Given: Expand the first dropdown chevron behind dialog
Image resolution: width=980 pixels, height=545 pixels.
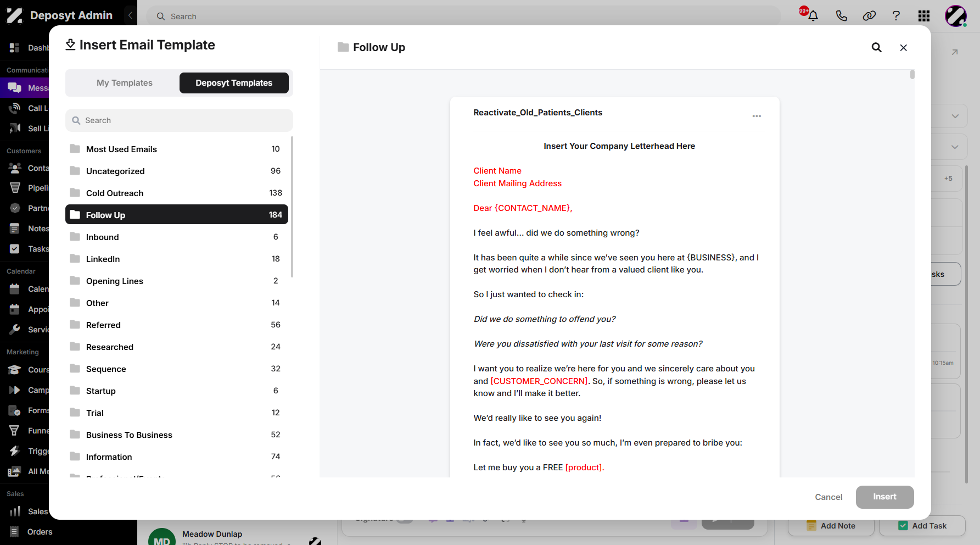Looking at the screenshot, I should 955,116.
